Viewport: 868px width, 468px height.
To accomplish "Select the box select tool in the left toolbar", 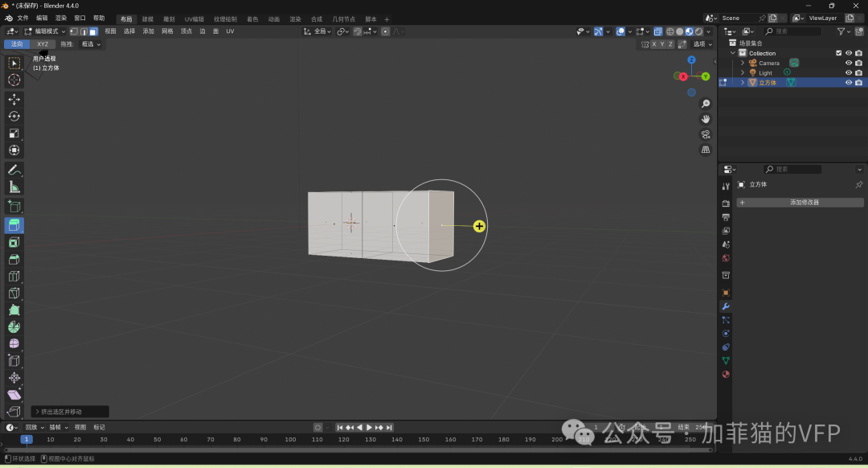I will (x=14, y=64).
